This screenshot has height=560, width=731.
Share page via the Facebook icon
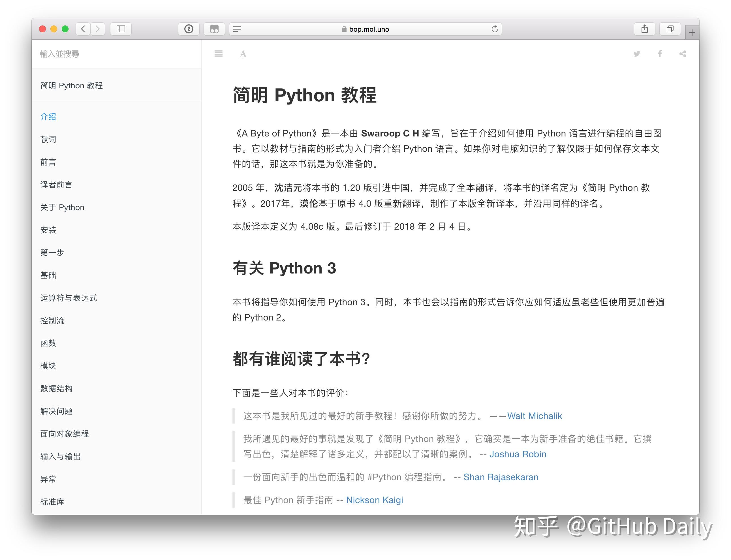click(x=660, y=54)
